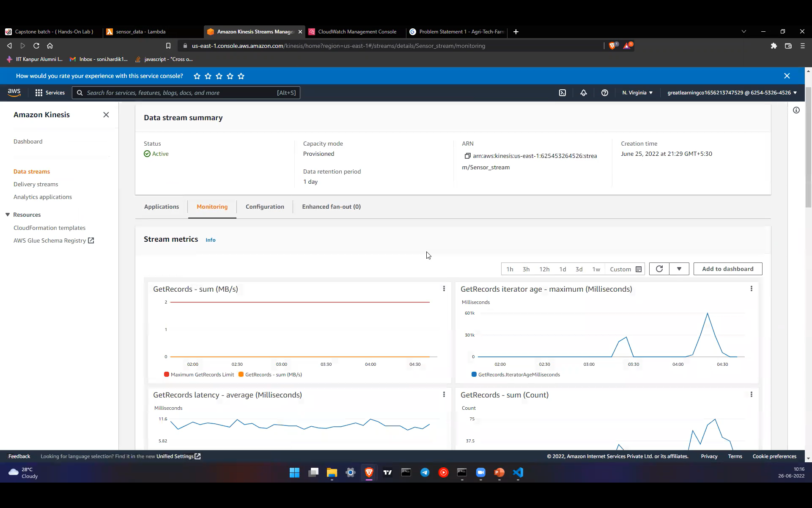
Task: Rate the console five stars
Action: click(x=241, y=76)
